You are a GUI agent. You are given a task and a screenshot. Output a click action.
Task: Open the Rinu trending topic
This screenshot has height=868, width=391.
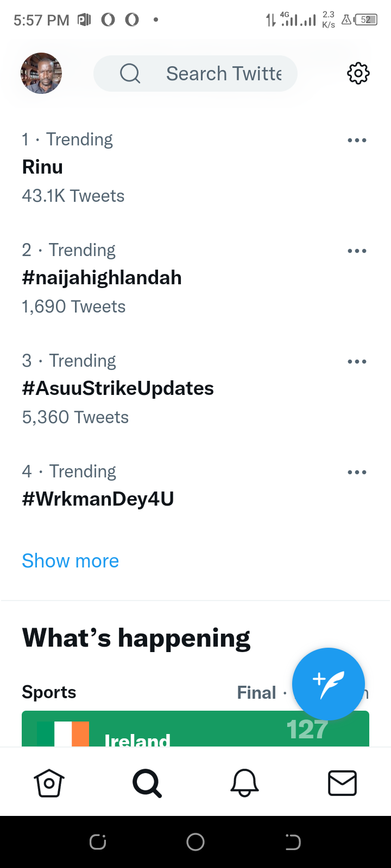(x=42, y=167)
